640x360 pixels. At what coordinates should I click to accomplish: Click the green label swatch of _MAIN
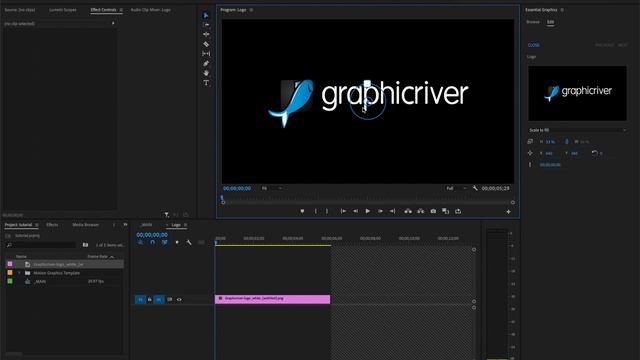coord(10,281)
